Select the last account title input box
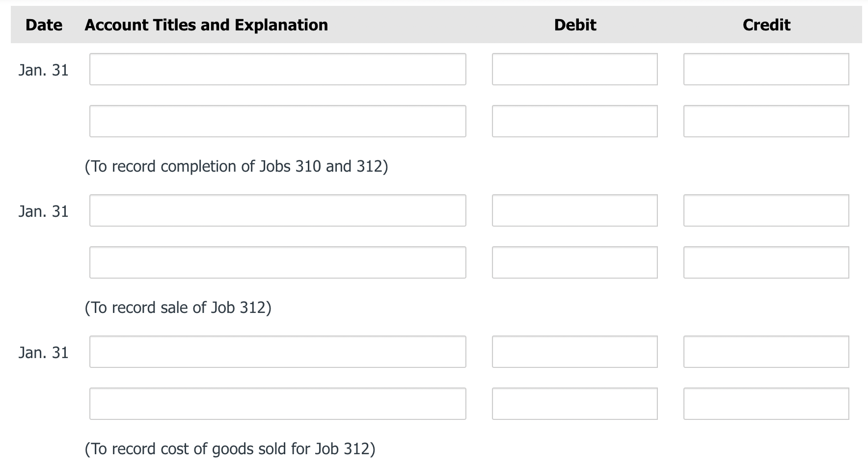This screenshot has width=868, height=465. [277, 403]
